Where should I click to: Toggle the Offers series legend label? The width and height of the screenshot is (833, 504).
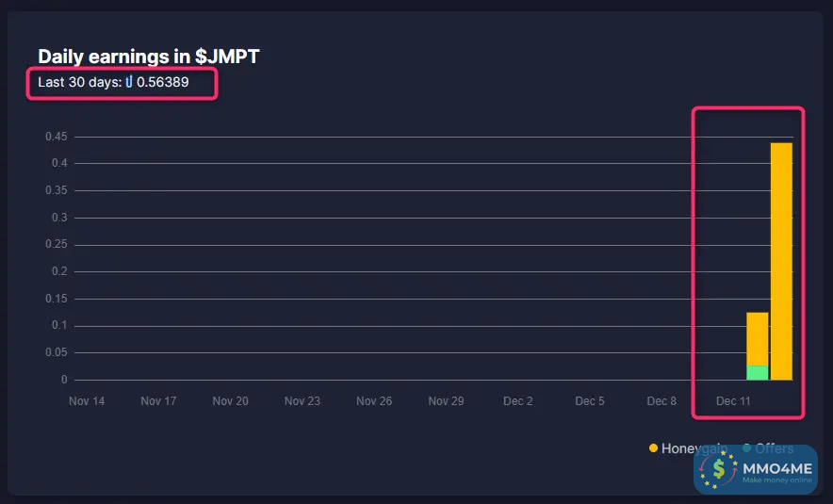pos(774,448)
